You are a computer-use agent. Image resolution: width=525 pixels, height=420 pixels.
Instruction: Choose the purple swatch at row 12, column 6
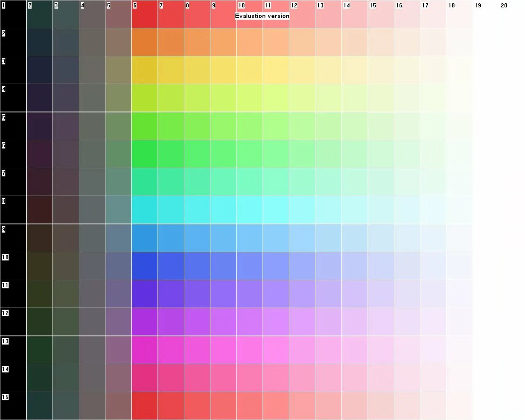[x=144, y=322]
